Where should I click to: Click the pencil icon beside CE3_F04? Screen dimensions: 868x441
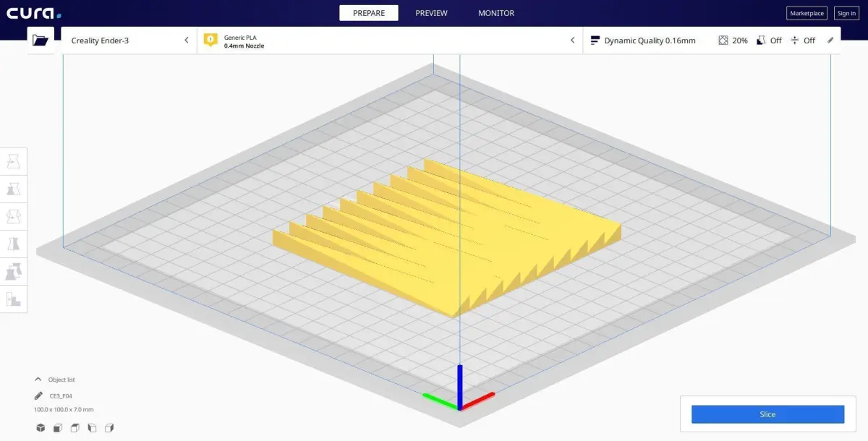coord(38,395)
